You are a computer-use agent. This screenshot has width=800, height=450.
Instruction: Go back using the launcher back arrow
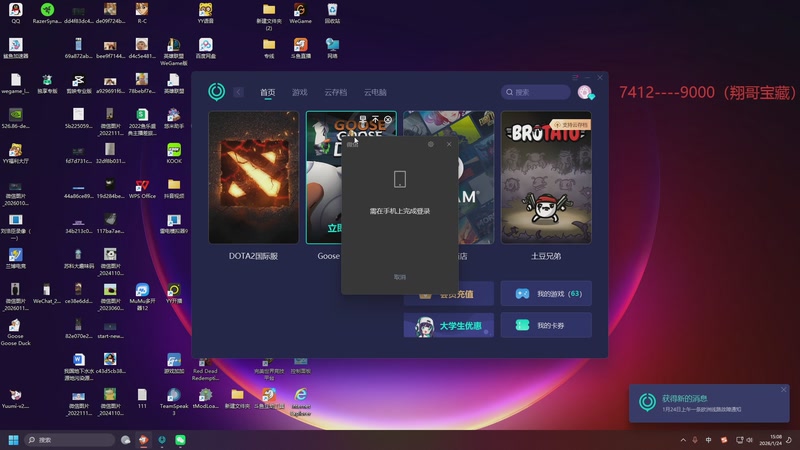[x=238, y=92]
